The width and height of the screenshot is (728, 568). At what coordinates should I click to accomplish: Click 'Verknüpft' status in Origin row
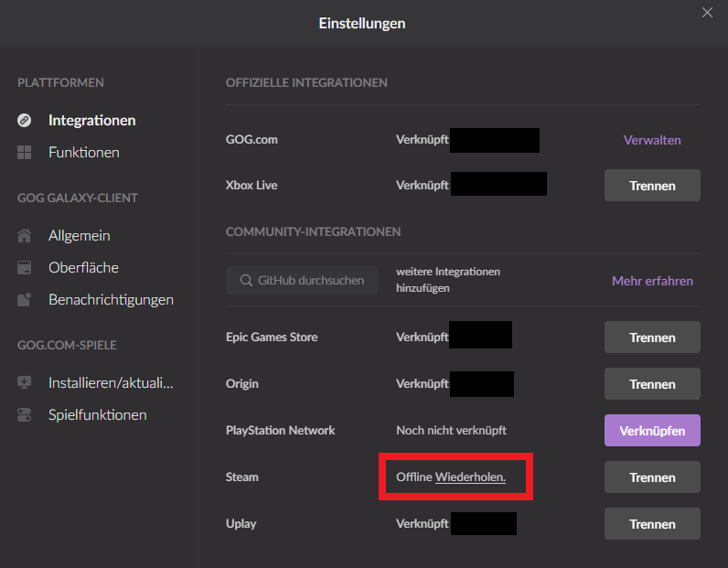[422, 383]
